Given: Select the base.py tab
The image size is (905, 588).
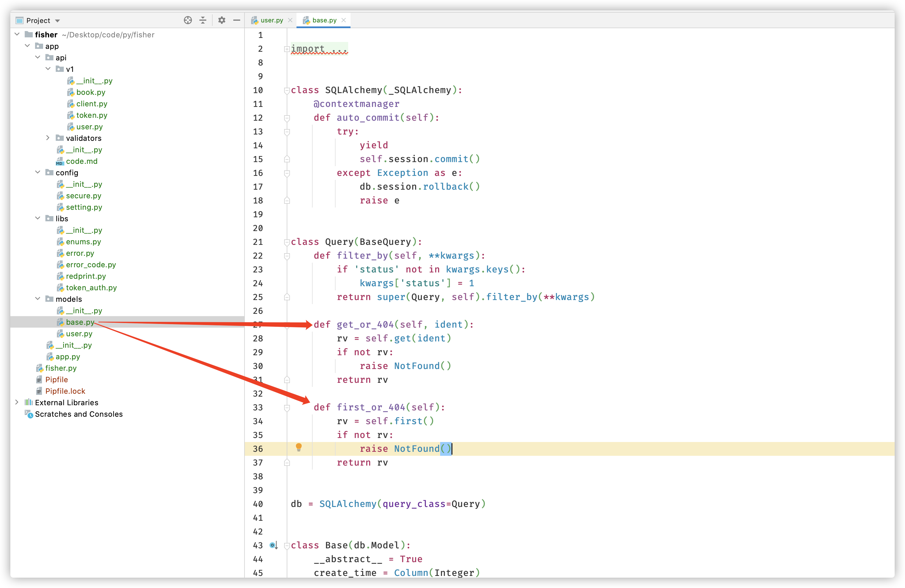Looking at the screenshot, I should pyautogui.click(x=324, y=20).
